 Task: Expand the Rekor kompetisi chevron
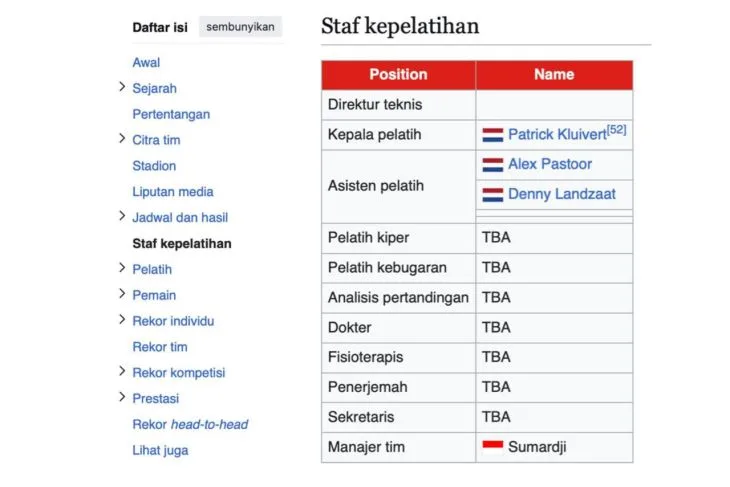[x=122, y=372]
